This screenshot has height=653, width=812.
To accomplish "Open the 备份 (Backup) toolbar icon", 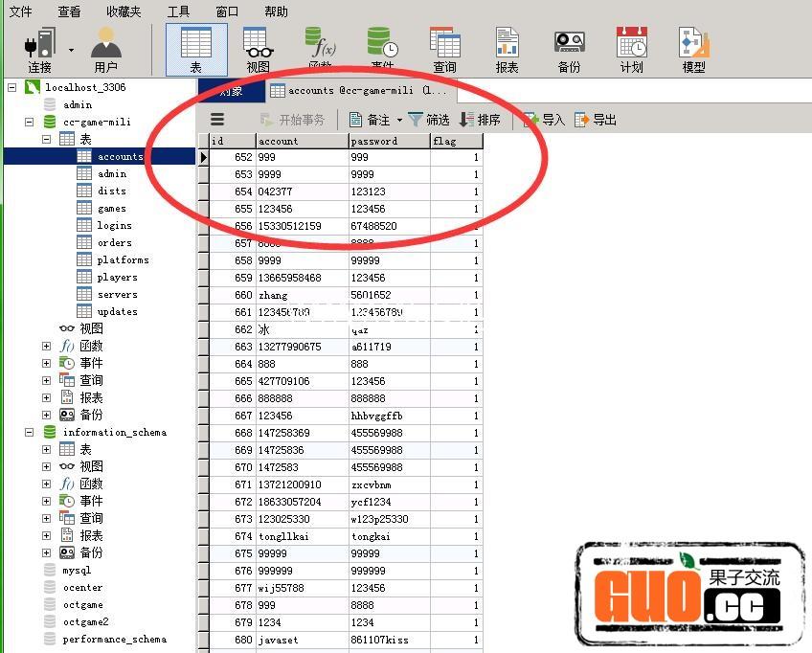I will point(569,50).
